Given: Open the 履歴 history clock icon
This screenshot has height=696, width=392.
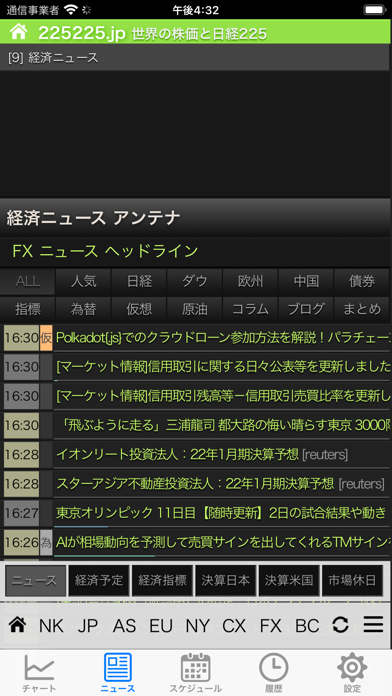Looking at the screenshot, I should pyautogui.click(x=273, y=667).
